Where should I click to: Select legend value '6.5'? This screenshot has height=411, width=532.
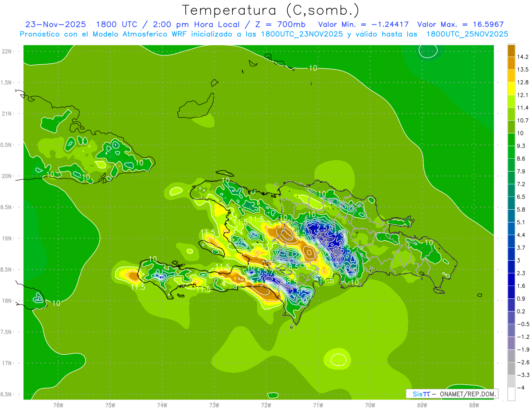[x=521, y=197]
